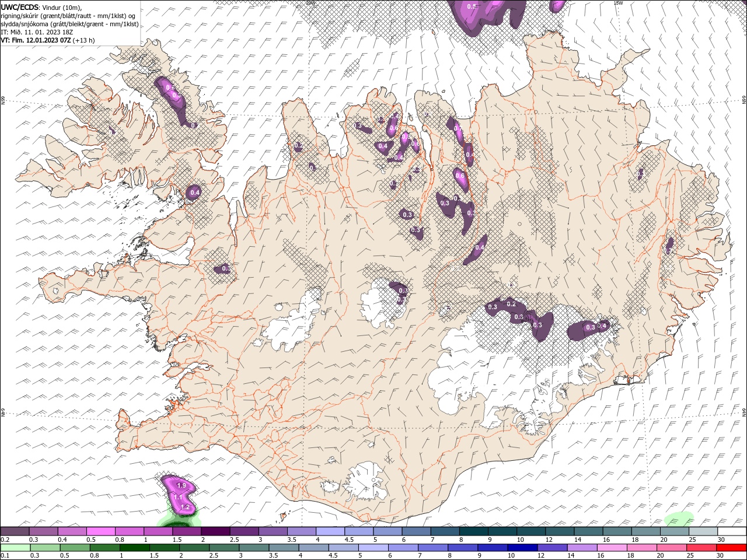The width and height of the screenshot is (747, 560).
Task: Click the 'VT: Fim. 12.01.2023 07Z' valid time
Action: (x=36, y=40)
